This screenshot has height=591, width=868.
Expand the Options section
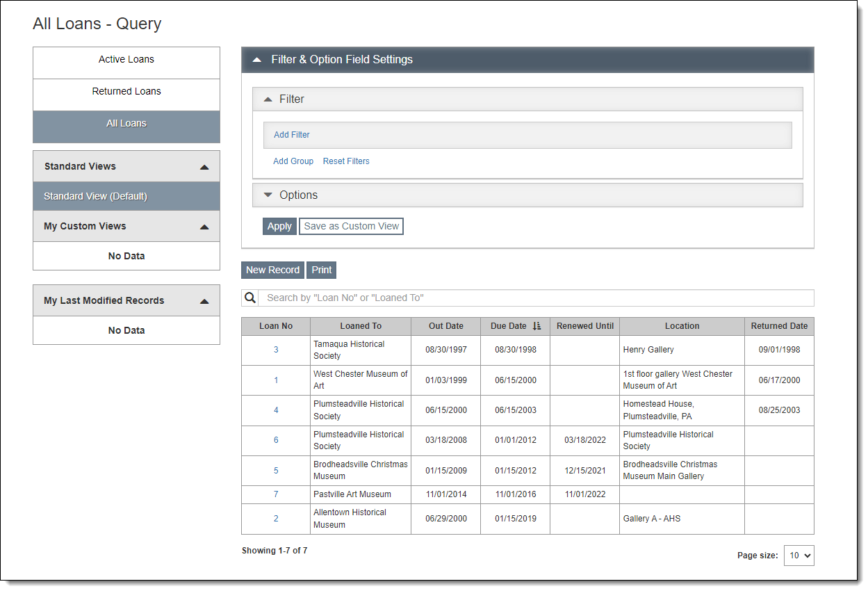coord(268,195)
